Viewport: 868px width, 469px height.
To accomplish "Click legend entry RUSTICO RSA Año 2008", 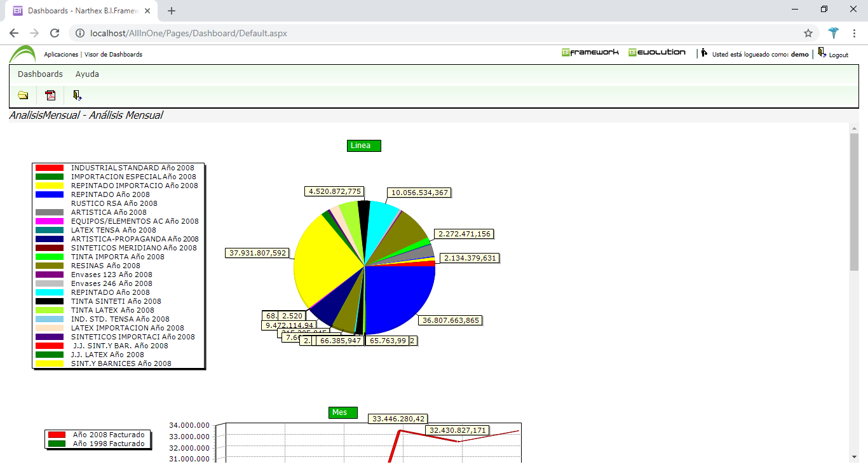I will [x=114, y=203].
